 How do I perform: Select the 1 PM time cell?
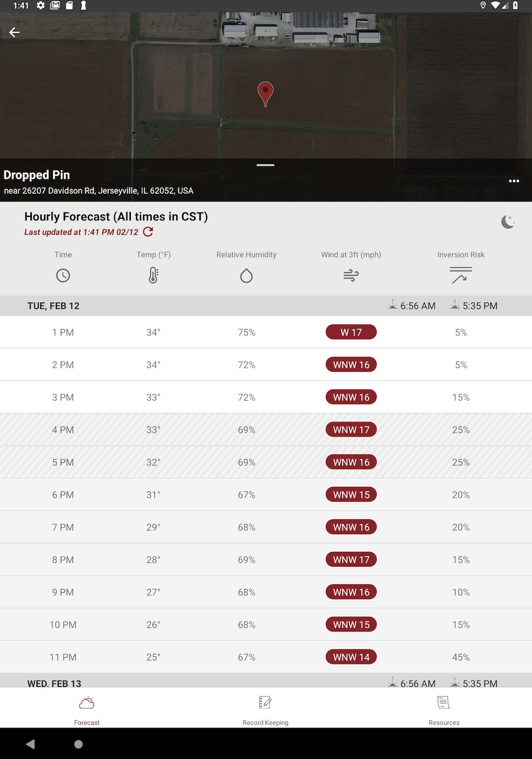tap(63, 332)
